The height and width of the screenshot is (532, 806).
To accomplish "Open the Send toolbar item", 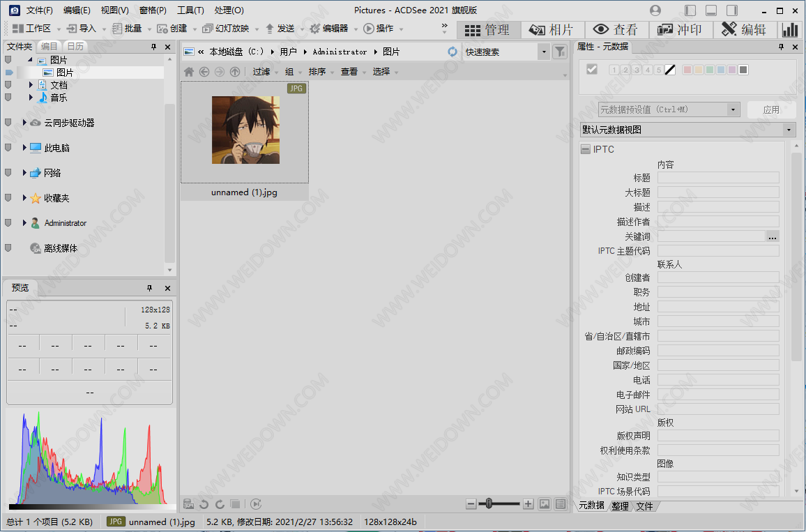I will coord(280,29).
